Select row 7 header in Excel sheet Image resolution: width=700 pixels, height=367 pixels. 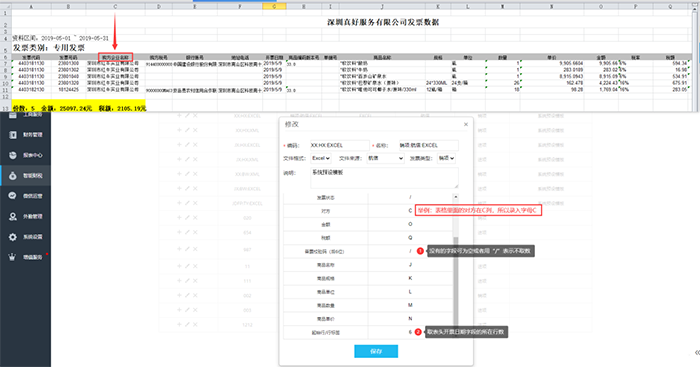[x=5, y=63]
